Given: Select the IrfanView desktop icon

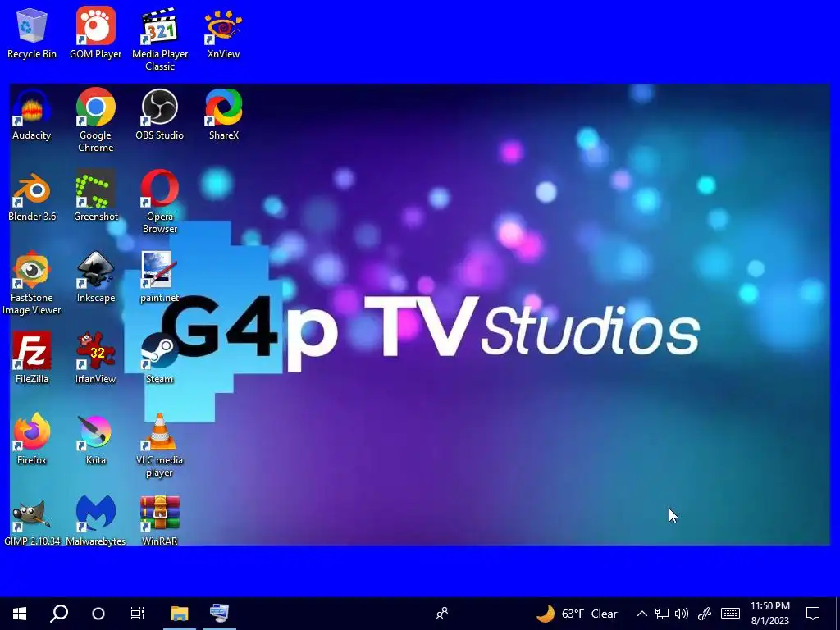Looking at the screenshot, I should click(95, 358).
